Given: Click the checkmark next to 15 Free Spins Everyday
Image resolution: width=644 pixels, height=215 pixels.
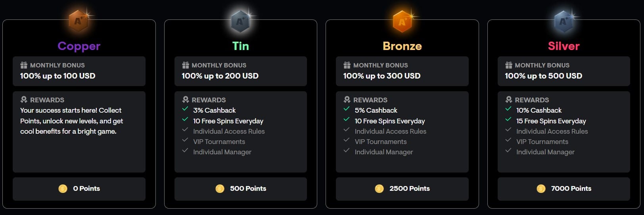Looking at the screenshot, I should 508,119.
